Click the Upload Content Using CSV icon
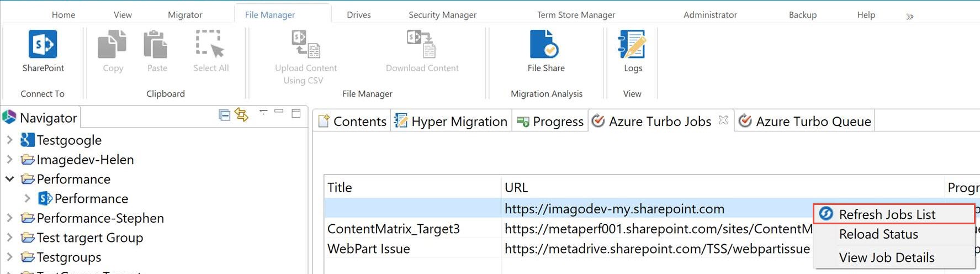Viewport: 980px width, 274px height. [306, 44]
